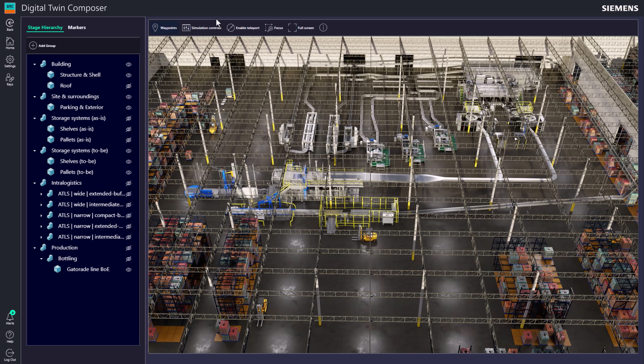Open the Keys sidebar icon
Image resolution: width=644 pixels, height=364 pixels.
pyautogui.click(x=10, y=80)
